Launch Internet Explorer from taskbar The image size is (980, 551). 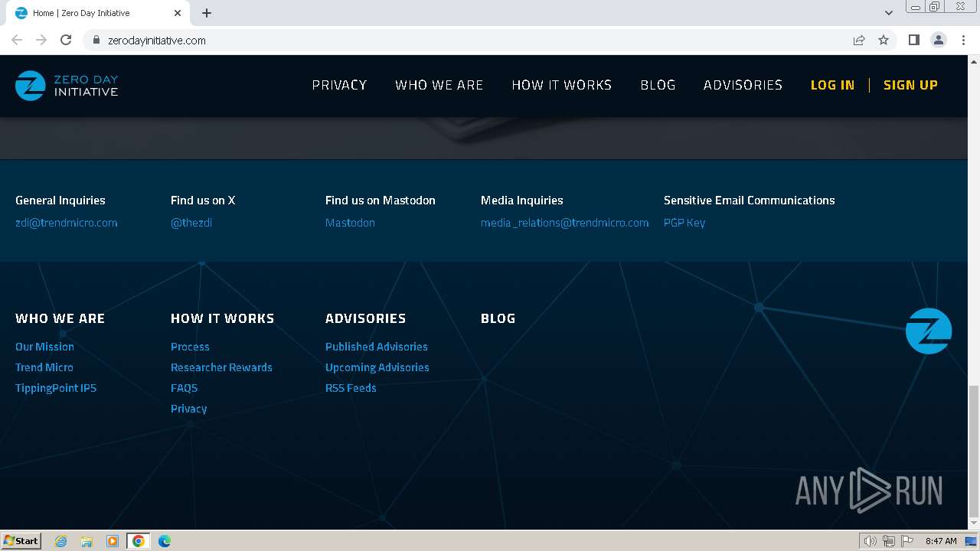point(61,541)
